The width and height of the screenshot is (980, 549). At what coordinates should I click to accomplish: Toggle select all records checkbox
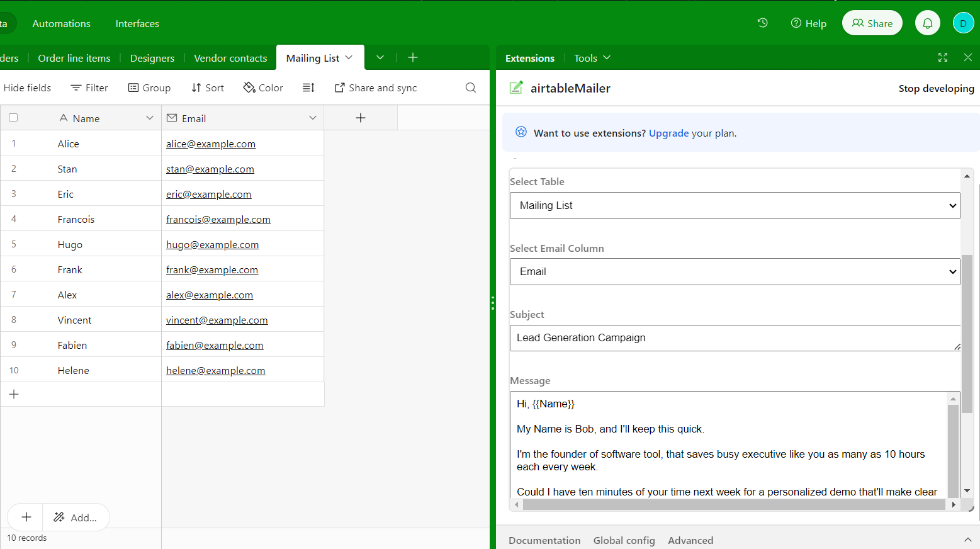point(13,118)
